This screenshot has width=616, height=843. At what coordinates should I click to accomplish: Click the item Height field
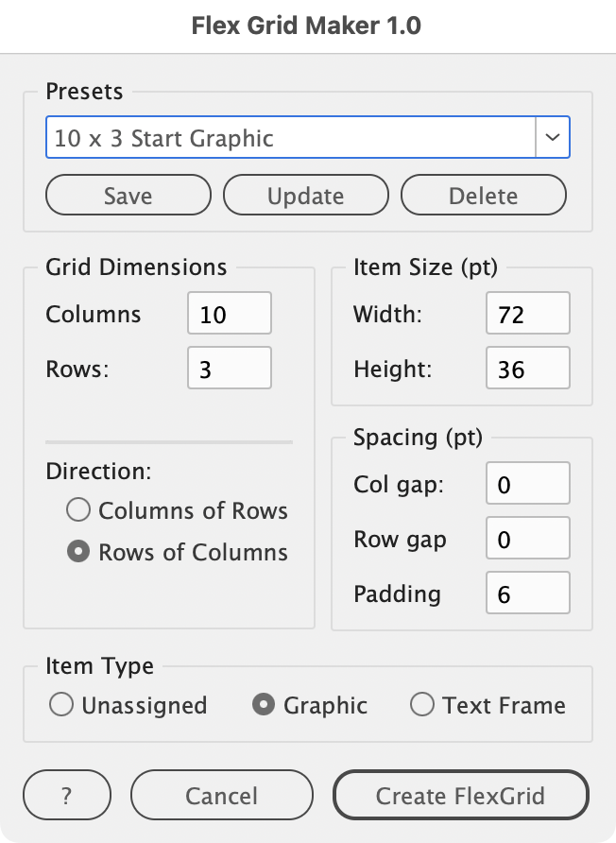point(528,369)
